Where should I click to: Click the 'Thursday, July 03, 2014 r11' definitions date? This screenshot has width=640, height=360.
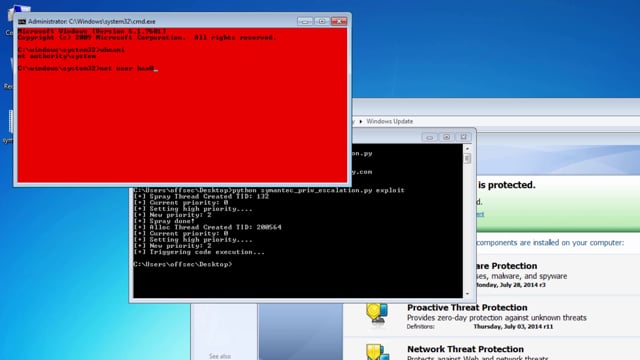pos(513,327)
